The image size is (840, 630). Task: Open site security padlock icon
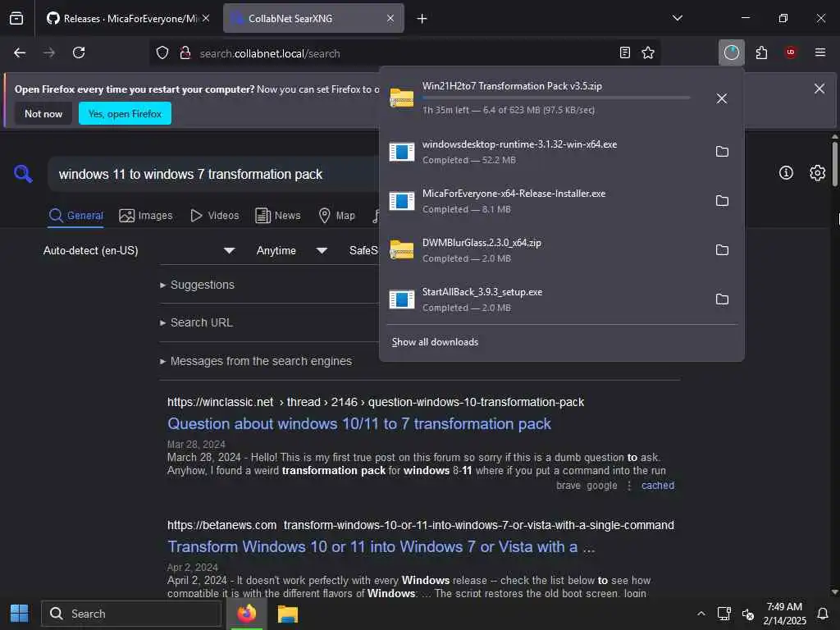point(185,52)
